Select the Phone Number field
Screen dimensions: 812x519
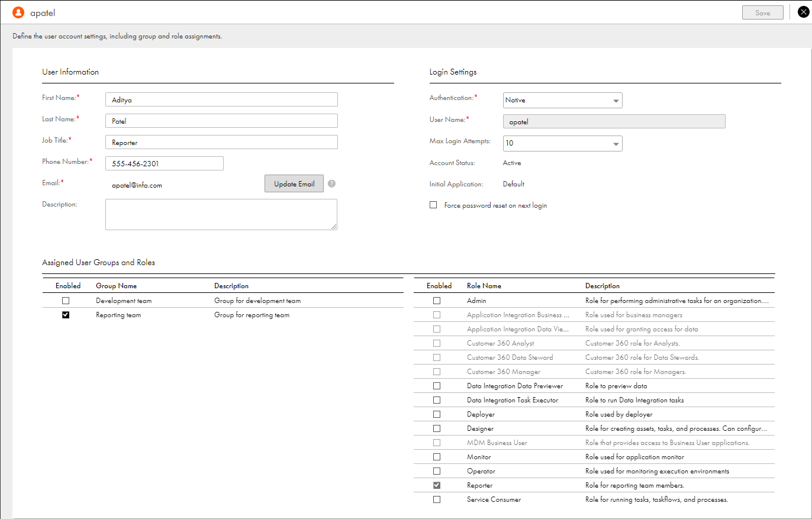pyautogui.click(x=164, y=164)
